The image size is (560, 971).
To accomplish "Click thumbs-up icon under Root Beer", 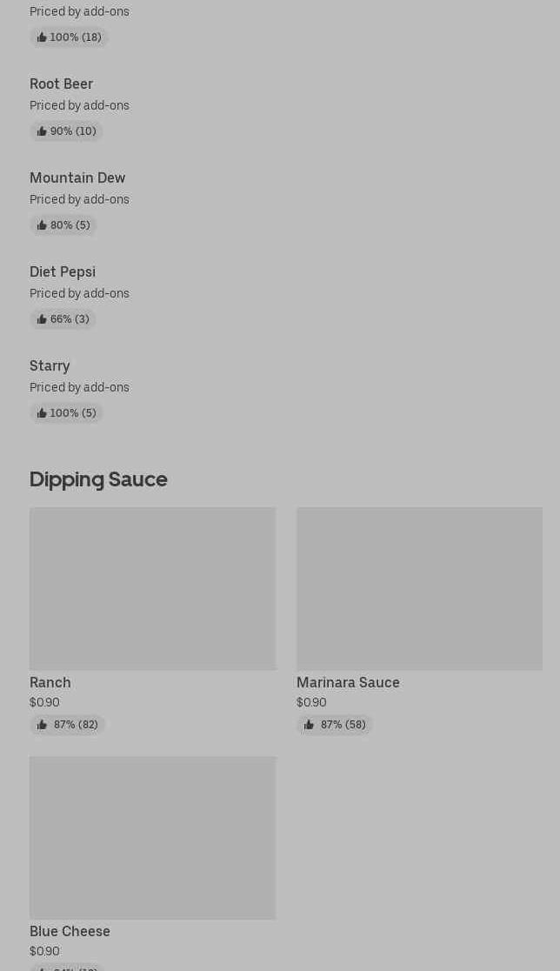I will (x=42, y=131).
